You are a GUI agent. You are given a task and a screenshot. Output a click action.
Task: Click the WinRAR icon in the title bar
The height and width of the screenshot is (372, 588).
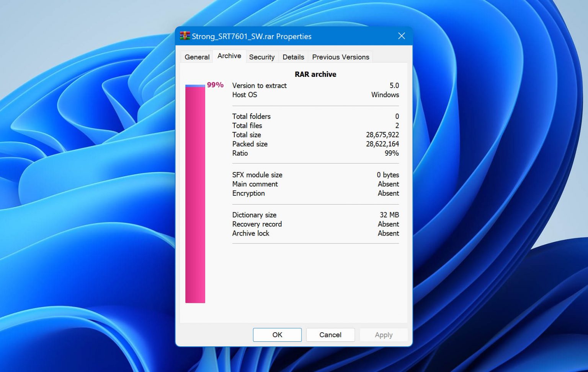pos(185,36)
